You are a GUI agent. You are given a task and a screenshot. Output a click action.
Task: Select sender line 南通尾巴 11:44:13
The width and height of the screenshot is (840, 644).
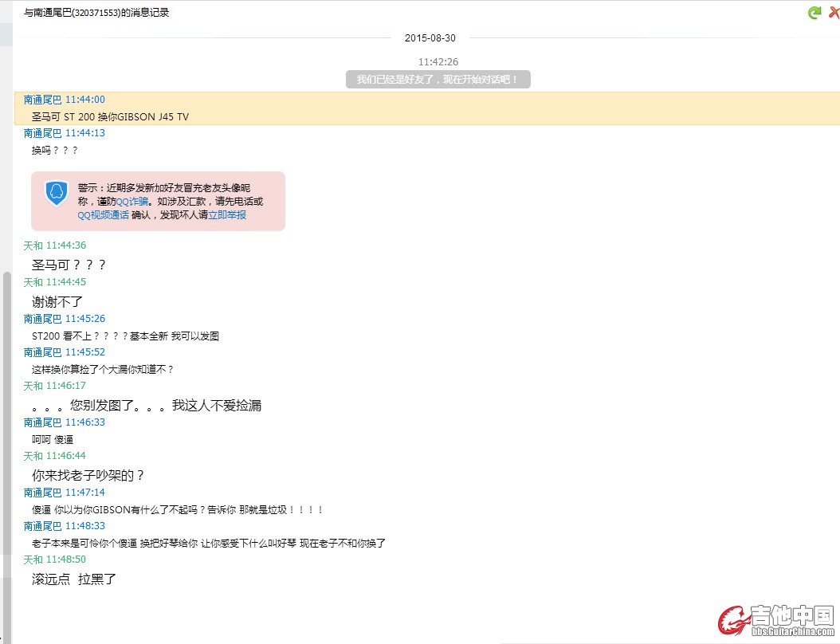click(65, 133)
